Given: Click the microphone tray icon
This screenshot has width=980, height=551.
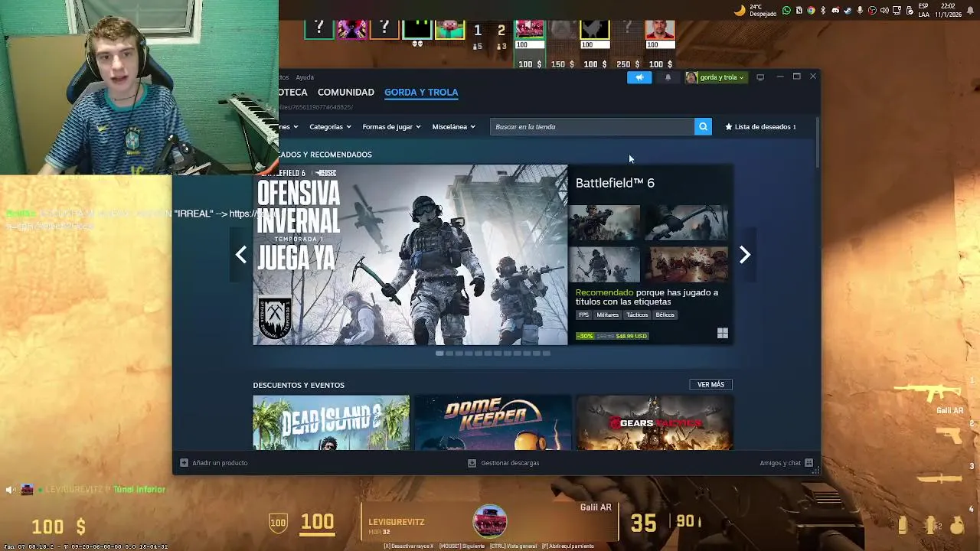Looking at the screenshot, I should tap(860, 10).
